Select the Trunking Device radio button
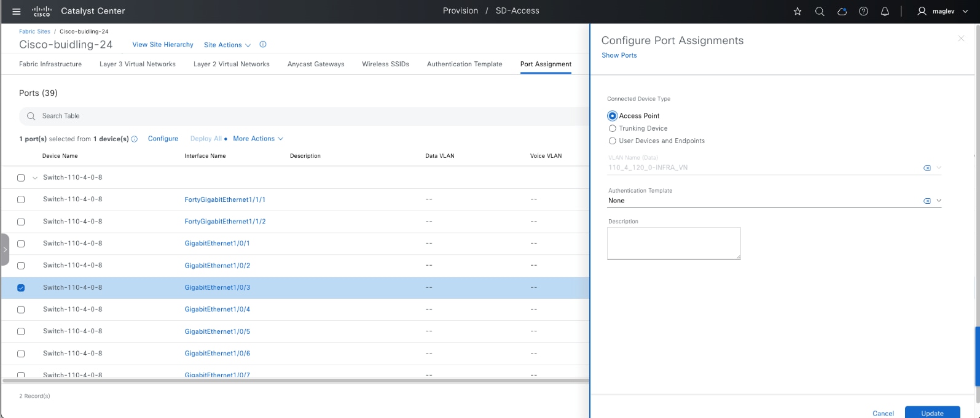This screenshot has height=418, width=980. 613,128
